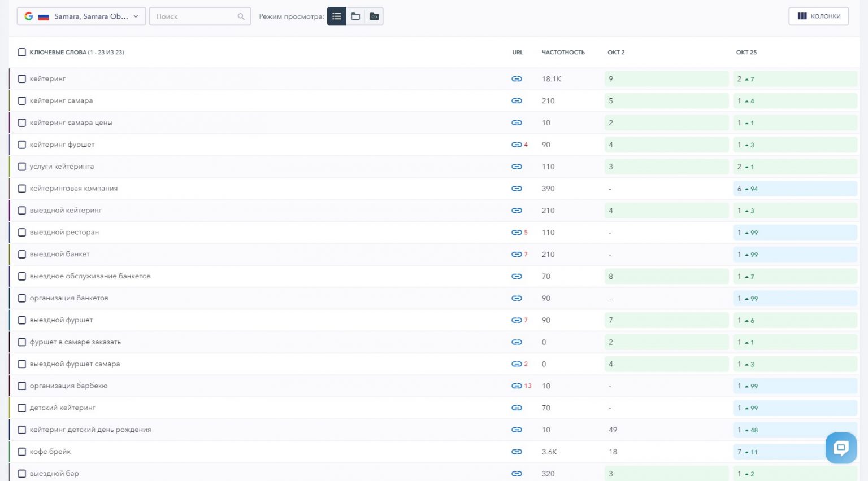Viewport: 868px width, 481px height.
Task: Tick checkbox for кейтеринг самара
Action: 22,101
